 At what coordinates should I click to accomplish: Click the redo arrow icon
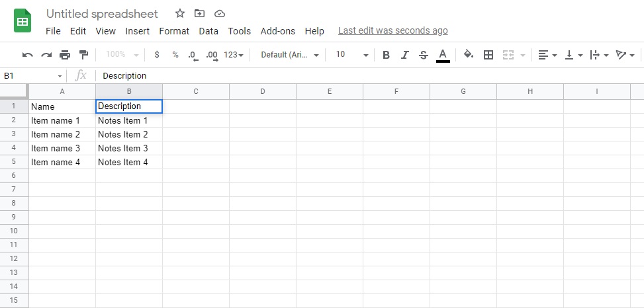click(46, 55)
